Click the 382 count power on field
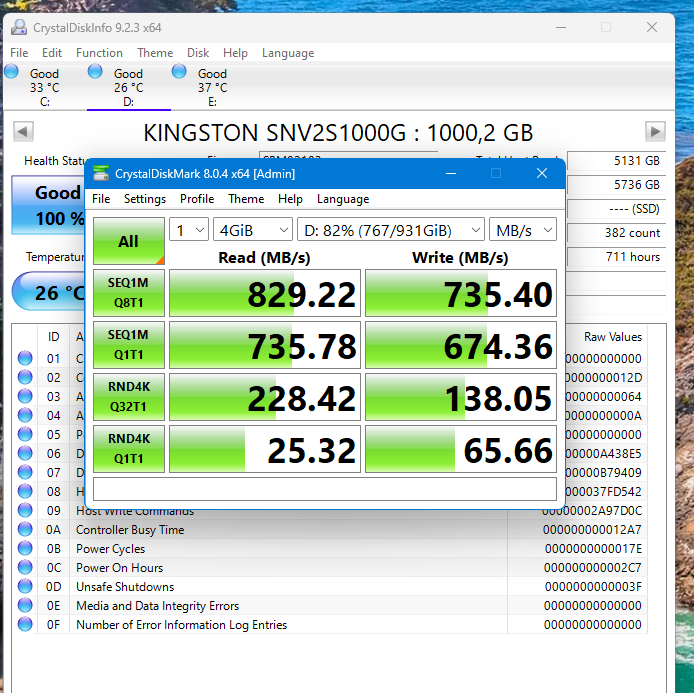Image resolution: width=694 pixels, height=693 pixels. 617,233
